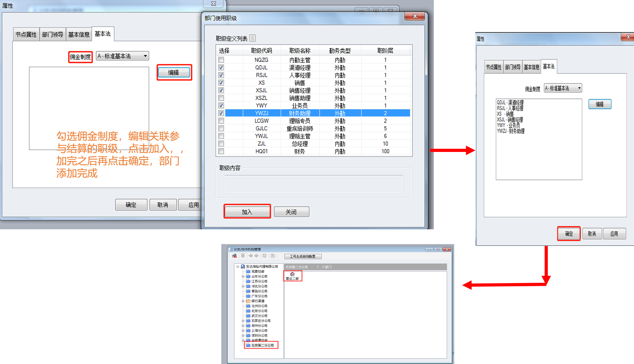Viewport: 634px width, 364px height.
Task: Click the go-up-level toolbar icon
Action: point(243,256)
